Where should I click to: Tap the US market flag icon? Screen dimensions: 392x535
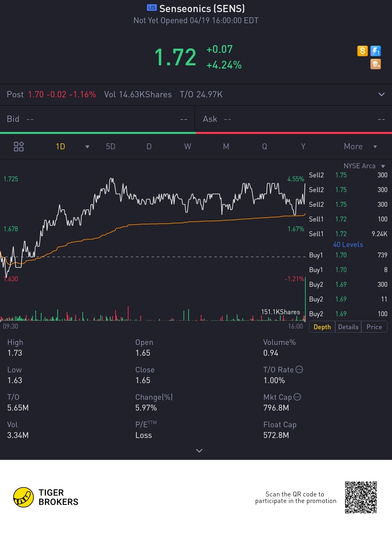(x=152, y=8)
